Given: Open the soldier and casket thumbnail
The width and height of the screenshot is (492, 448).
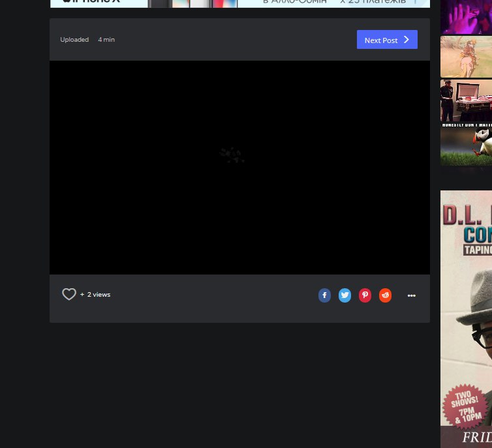Looking at the screenshot, I should 466,100.
